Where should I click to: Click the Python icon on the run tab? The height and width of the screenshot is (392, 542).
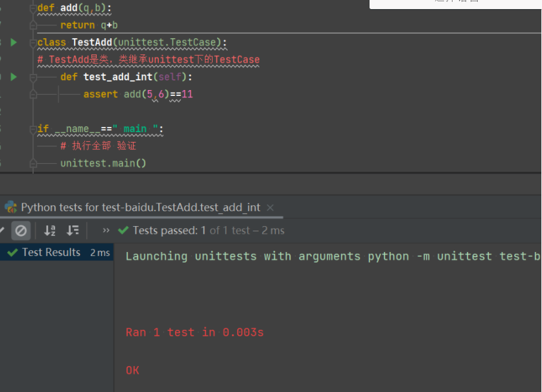pos(10,207)
